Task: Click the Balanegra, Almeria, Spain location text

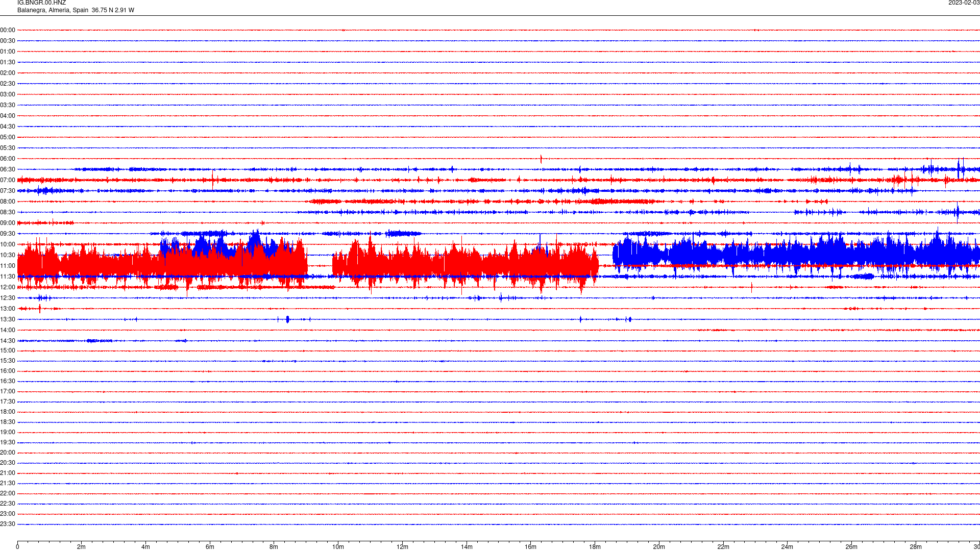Action: (x=53, y=10)
